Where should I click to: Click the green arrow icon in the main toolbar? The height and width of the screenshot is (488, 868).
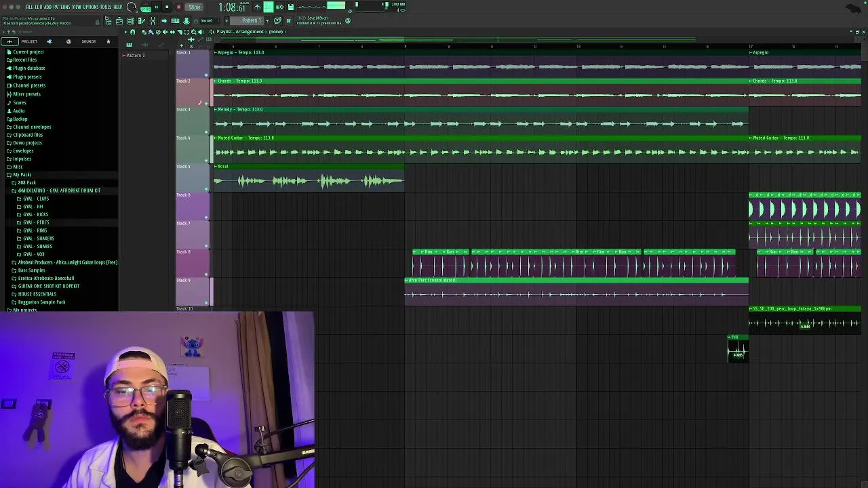pos(164,21)
